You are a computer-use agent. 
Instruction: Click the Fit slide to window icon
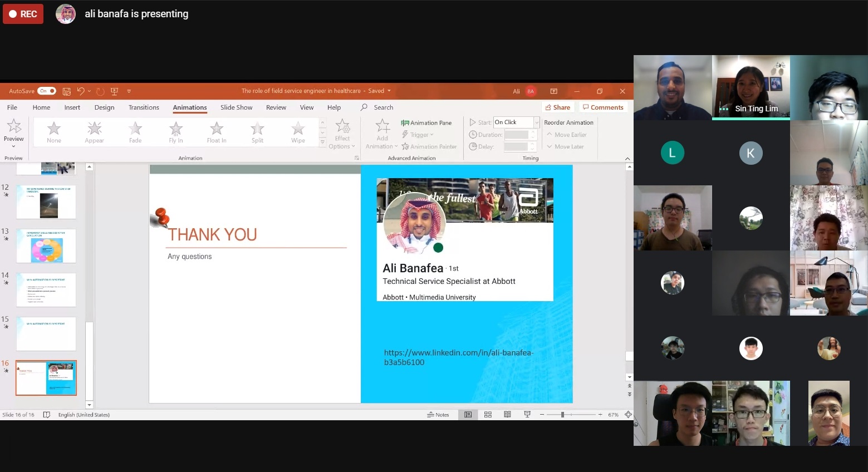(628, 415)
